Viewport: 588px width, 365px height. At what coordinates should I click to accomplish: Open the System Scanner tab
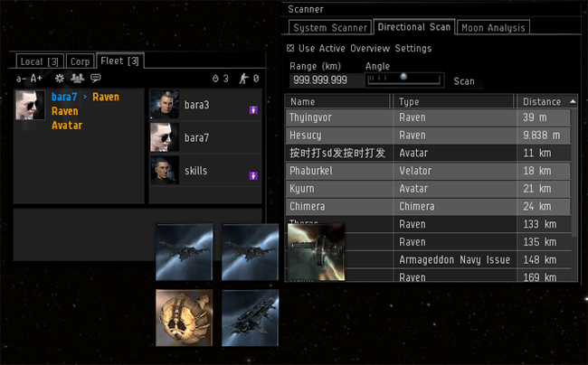[x=330, y=27]
